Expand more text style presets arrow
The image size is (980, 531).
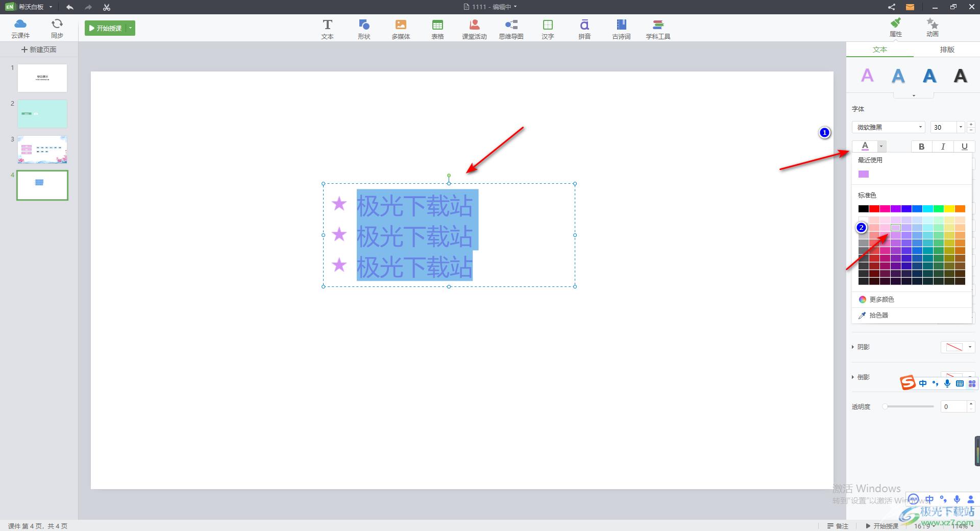(914, 95)
